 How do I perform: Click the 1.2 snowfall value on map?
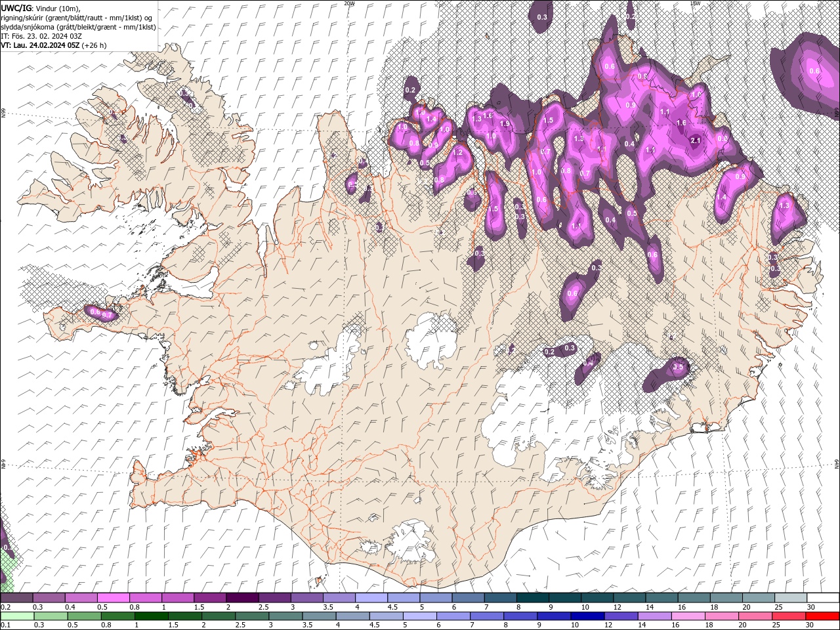458,152
